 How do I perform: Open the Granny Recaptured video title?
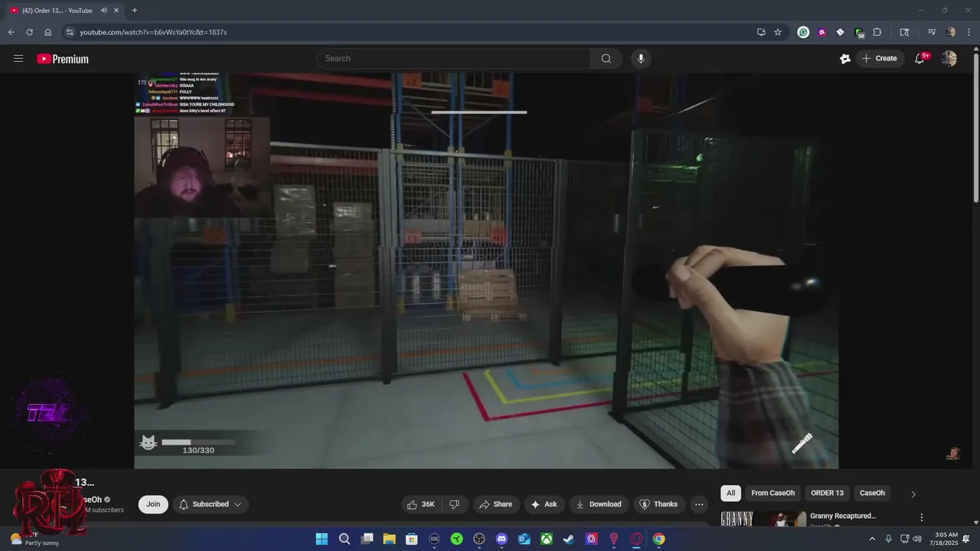point(842,516)
